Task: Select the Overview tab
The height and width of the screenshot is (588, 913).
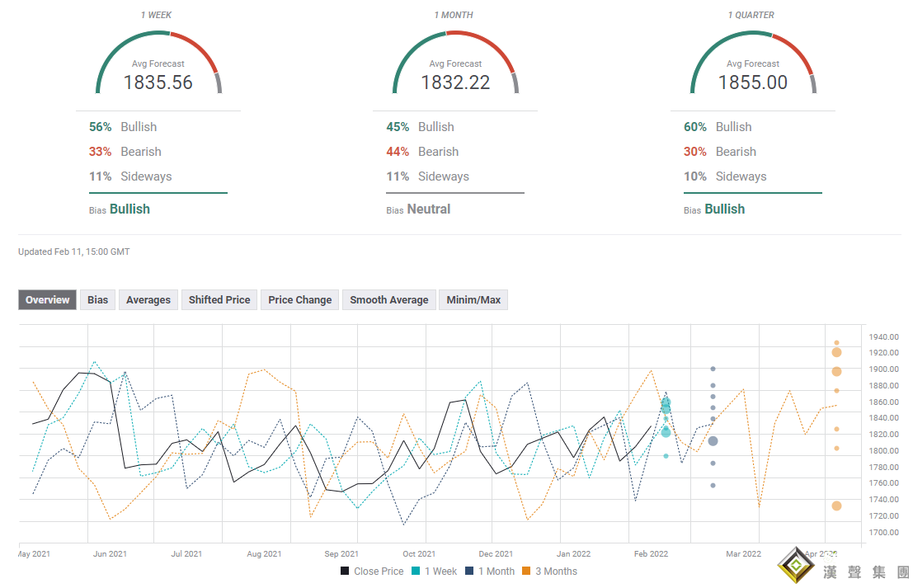Action: pyautogui.click(x=47, y=300)
